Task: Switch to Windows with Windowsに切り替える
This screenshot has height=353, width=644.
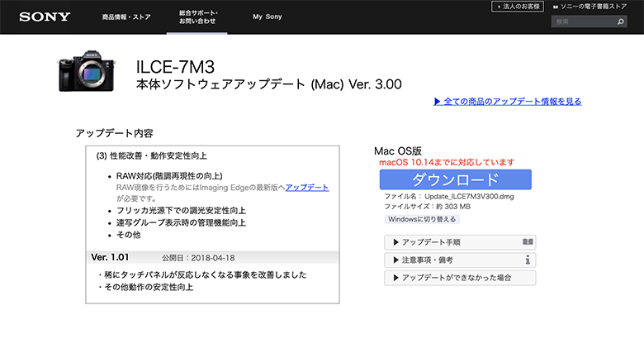Action: (422, 219)
